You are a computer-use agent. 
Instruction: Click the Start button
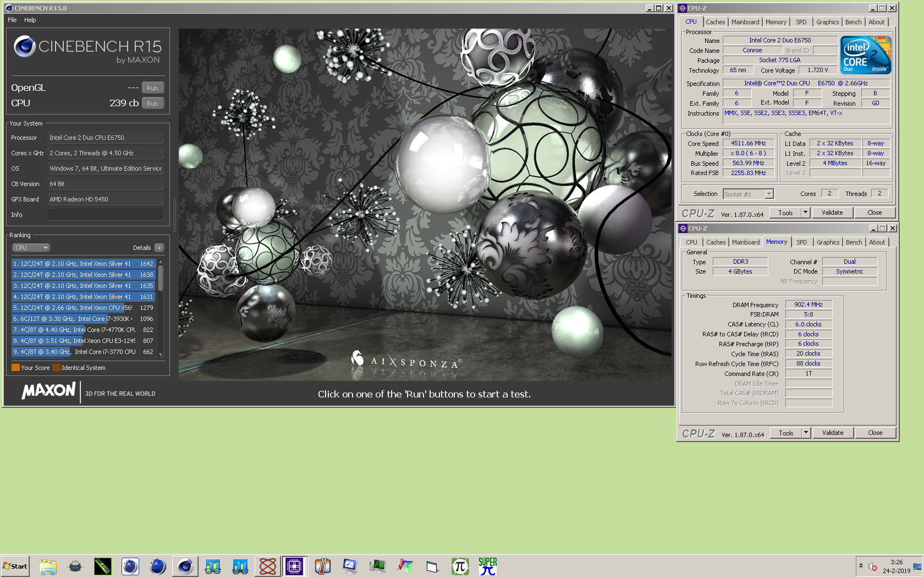coord(15,566)
